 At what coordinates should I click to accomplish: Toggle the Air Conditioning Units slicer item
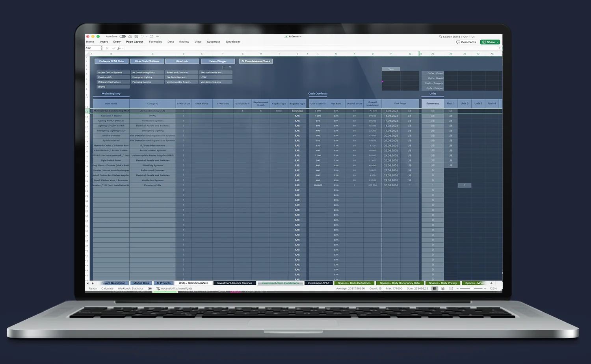pyautogui.click(x=147, y=72)
